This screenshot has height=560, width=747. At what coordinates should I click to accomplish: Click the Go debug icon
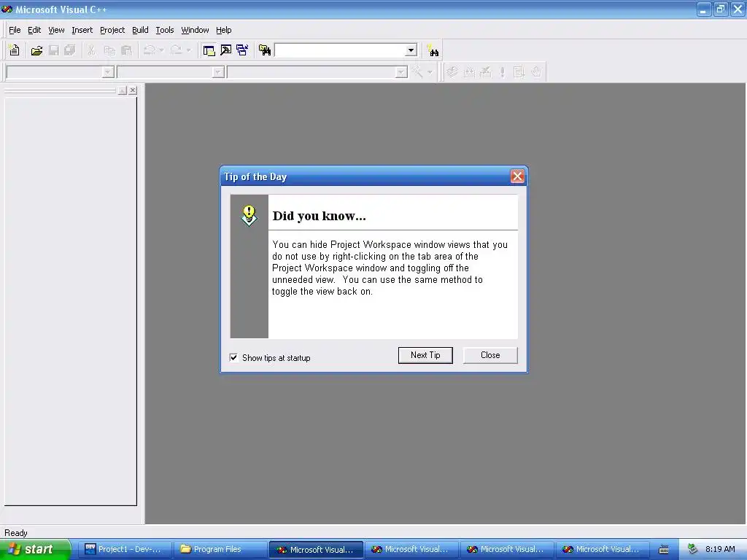click(519, 72)
